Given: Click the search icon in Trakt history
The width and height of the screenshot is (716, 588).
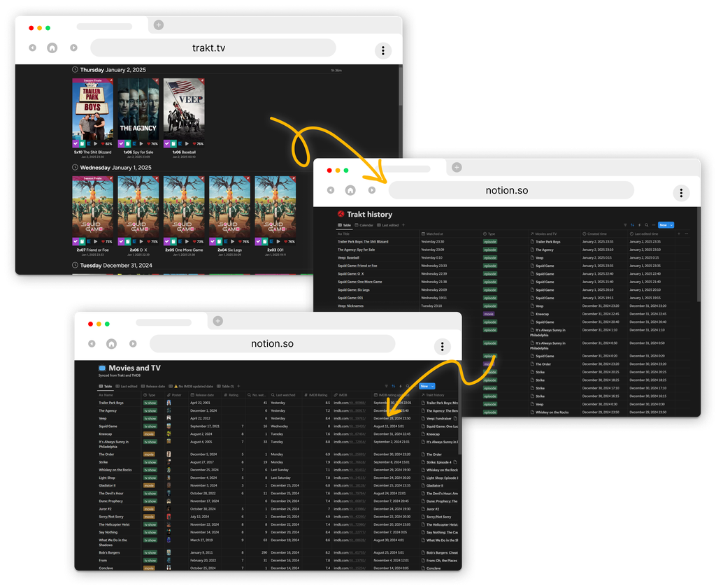Looking at the screenshot, I should (x=647, y=225).
